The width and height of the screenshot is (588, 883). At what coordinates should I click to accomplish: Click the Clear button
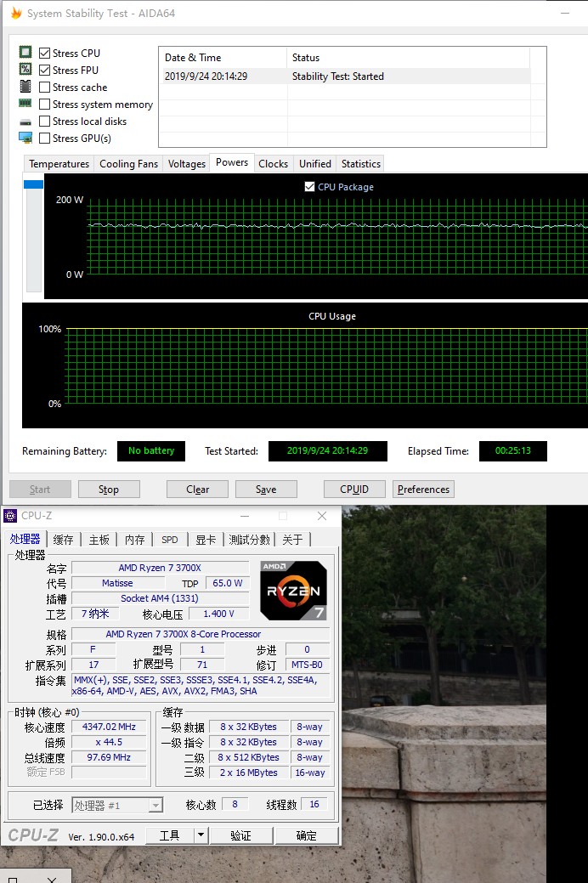[x=197, y=490]
